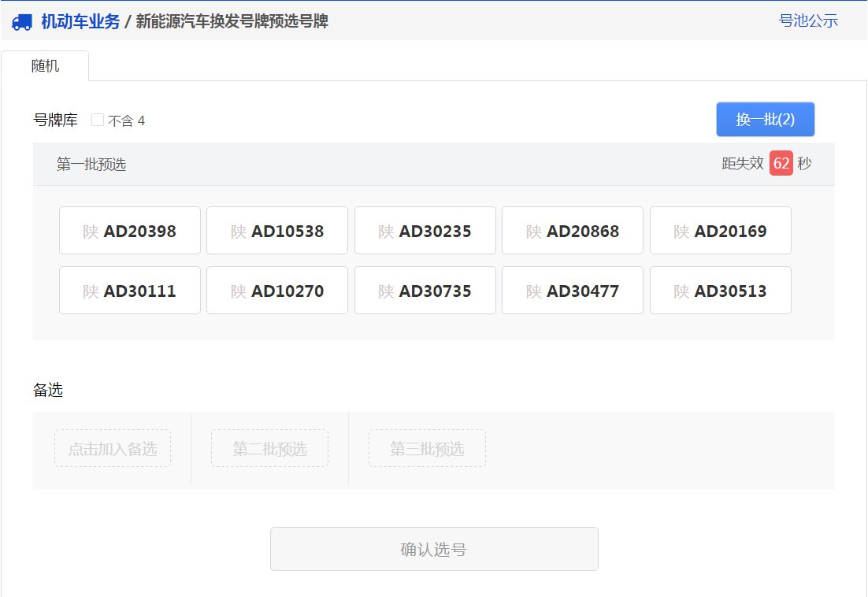Pick plate number 陕 AD20868

[573, 231]
